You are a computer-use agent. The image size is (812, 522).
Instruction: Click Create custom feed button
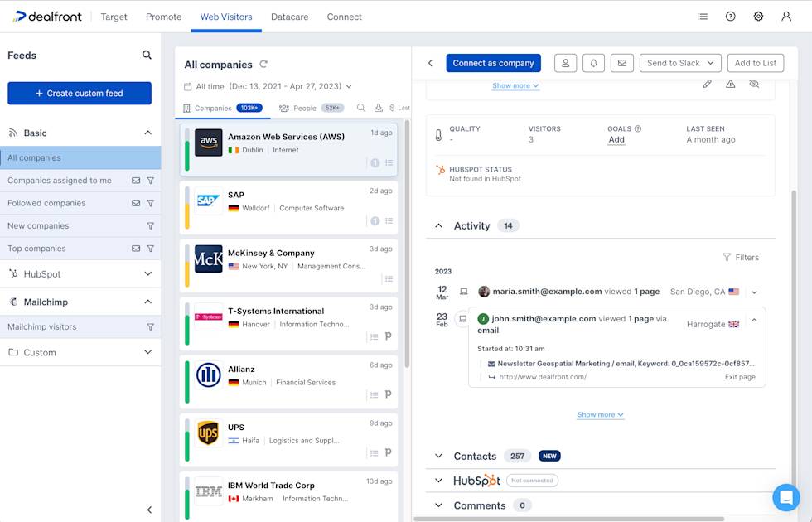click(80, 94)
